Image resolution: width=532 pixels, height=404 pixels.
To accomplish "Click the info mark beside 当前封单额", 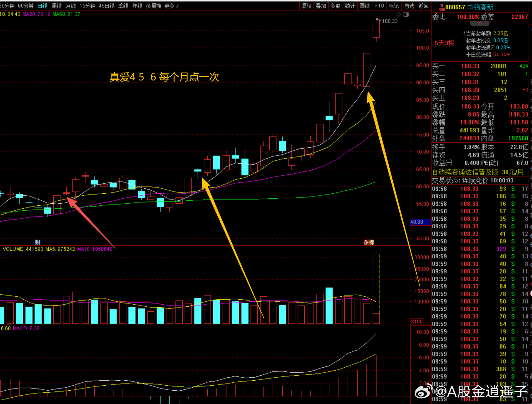I will click(x=464, y=33).
